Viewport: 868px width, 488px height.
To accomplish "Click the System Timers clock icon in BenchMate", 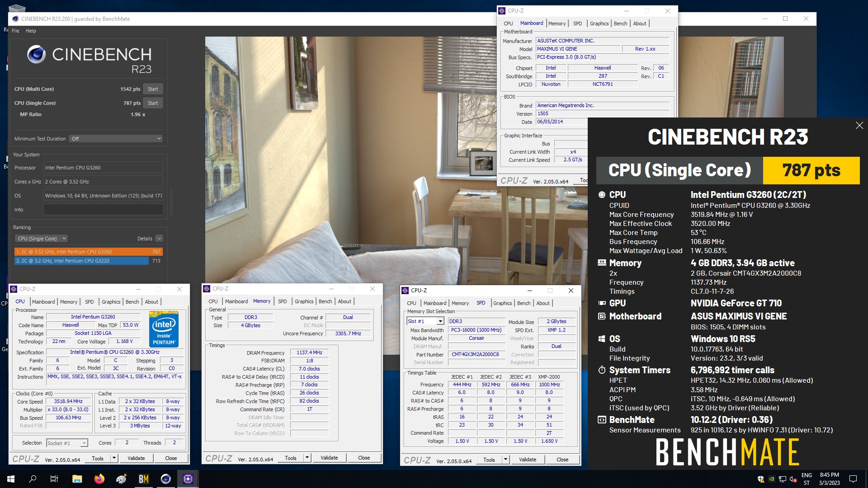I will pyautogui.click(x=602, y=370).
